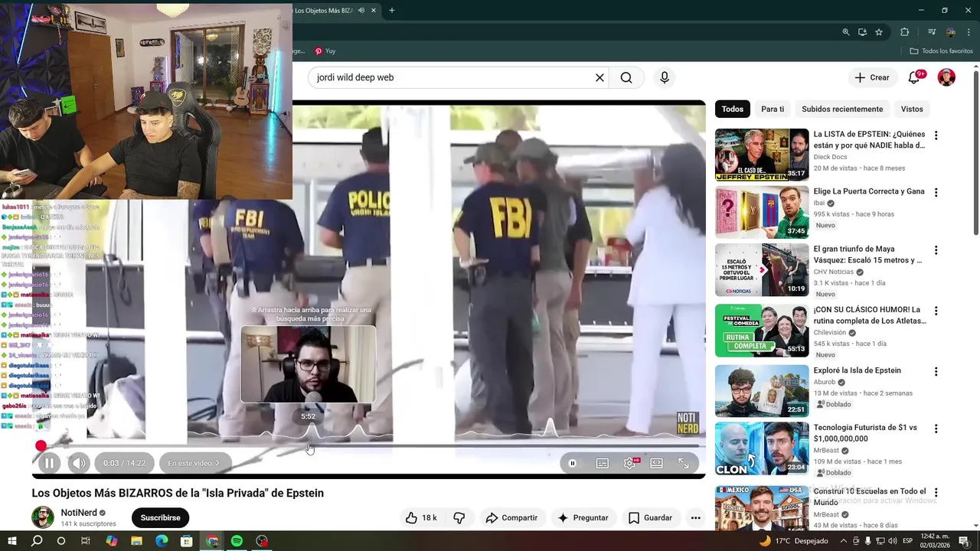Select the 'Para ti' filter chip

tap(773, 109)
